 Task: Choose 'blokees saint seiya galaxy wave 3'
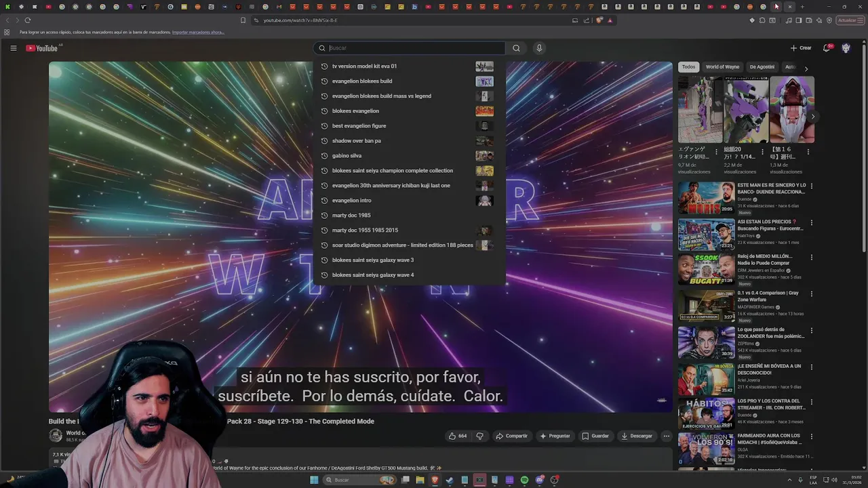point(410,260)
